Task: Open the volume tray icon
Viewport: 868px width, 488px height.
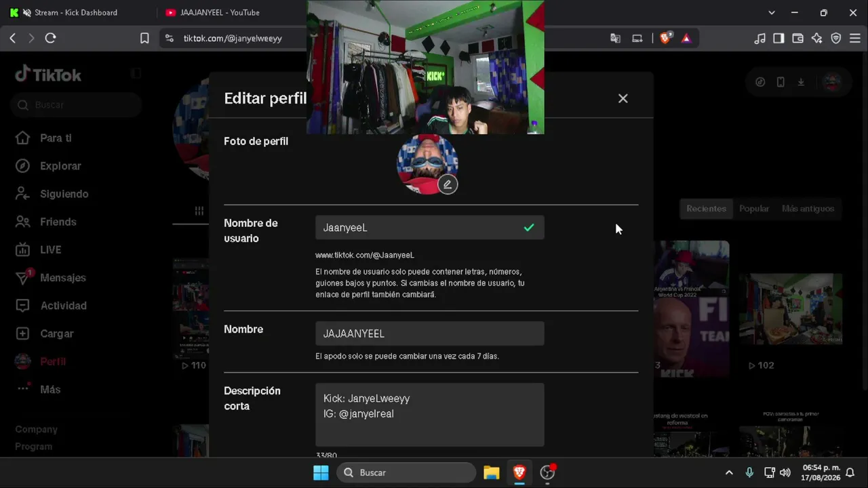Action: tap(785, 472)
